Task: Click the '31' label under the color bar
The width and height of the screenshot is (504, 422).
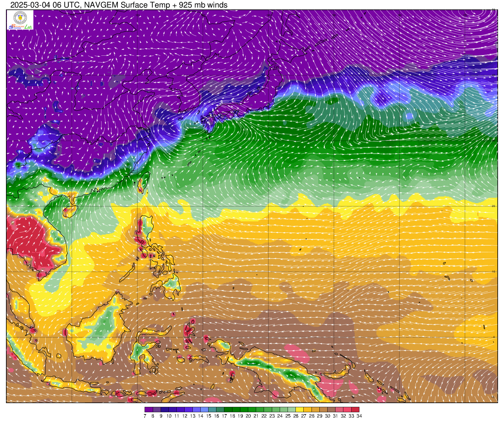Action: [335, 416]
